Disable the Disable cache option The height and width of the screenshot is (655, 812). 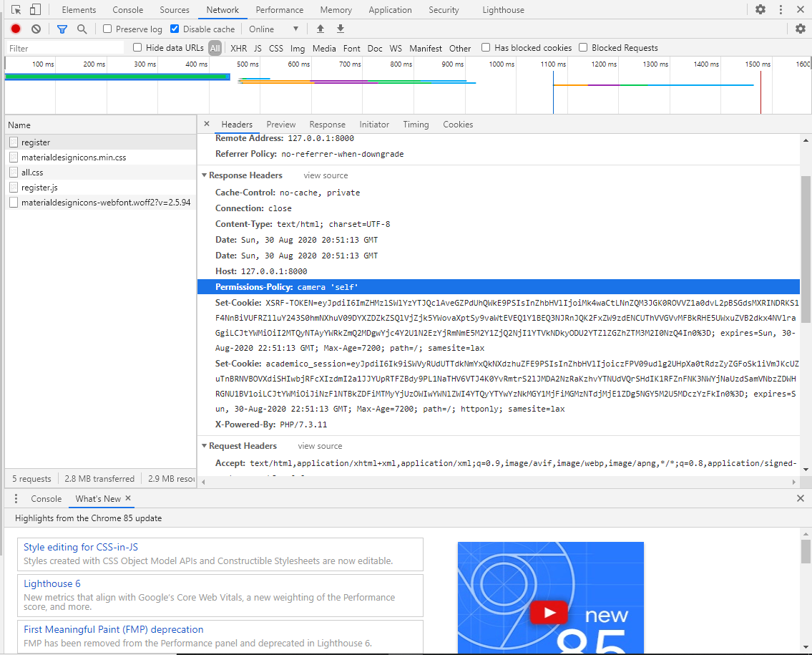[x=173, y=29]
